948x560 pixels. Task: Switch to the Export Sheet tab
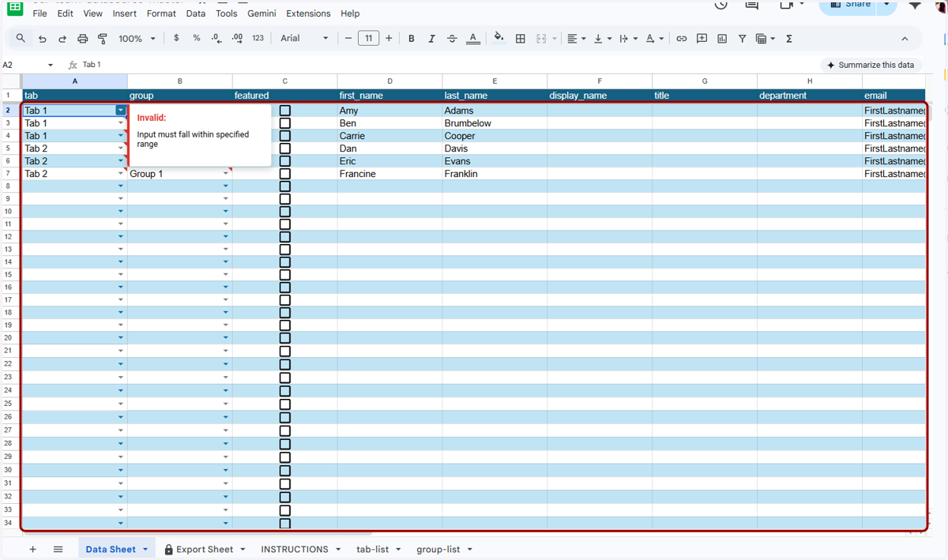pos(205,549)
